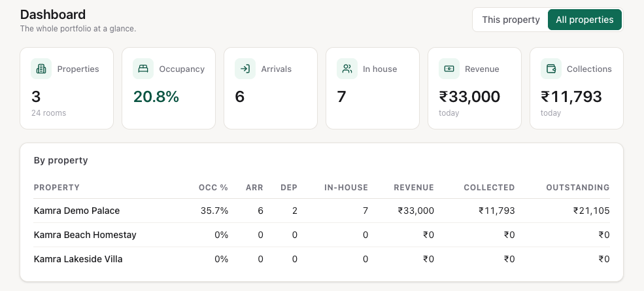644x291 pixels.
Task: Open the Kamra Lakeside Villa row
Action: coord(322,260)
